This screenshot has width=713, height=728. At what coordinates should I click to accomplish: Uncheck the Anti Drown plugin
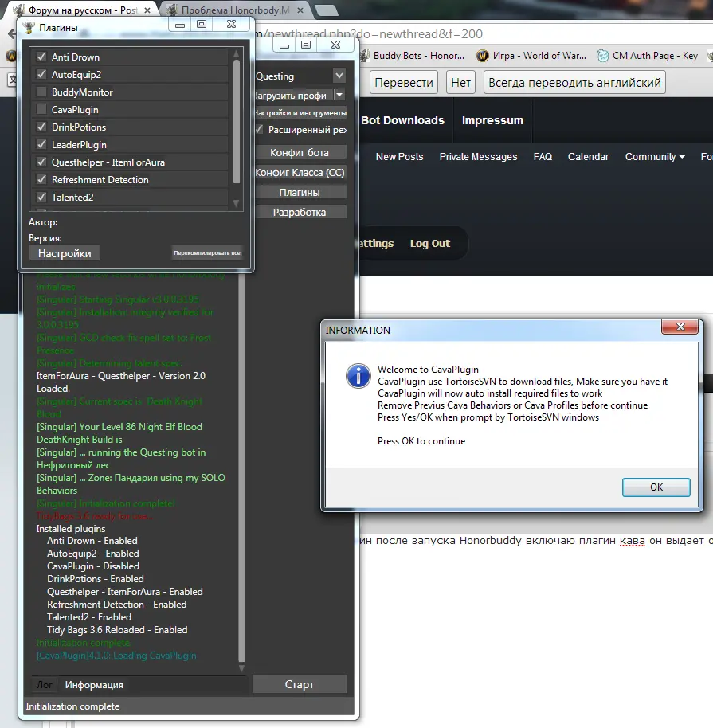click(x=41, y=57)
